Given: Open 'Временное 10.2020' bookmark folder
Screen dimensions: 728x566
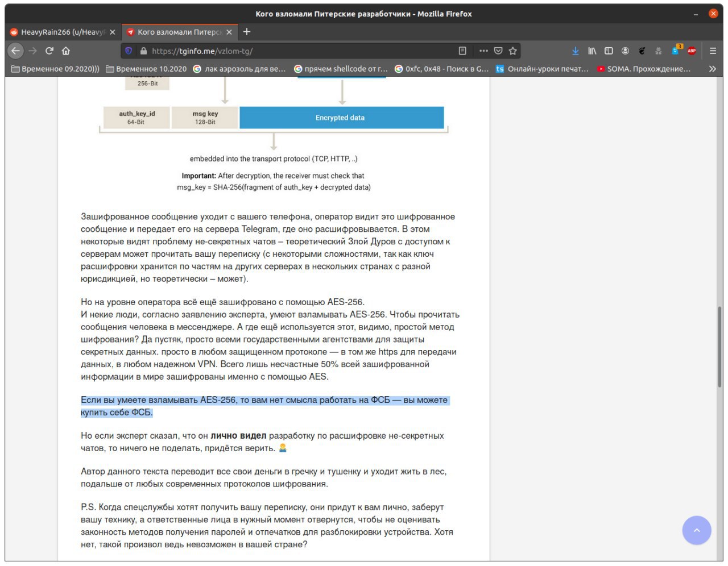Looking at the screenshot, I should coord(146,69).
